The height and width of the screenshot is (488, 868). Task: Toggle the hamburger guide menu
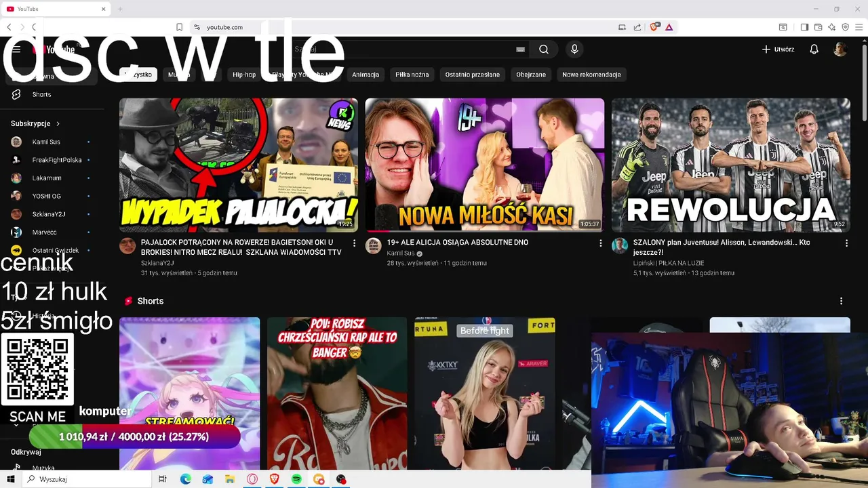[16, 49]
